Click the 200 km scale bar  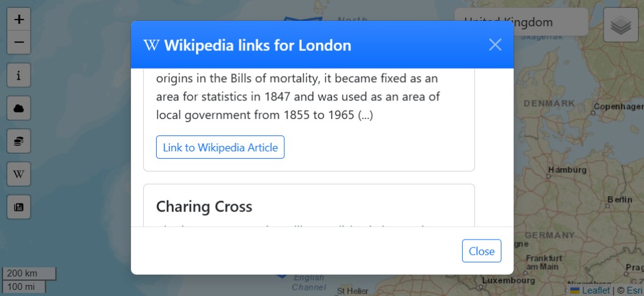coord(29,273)
